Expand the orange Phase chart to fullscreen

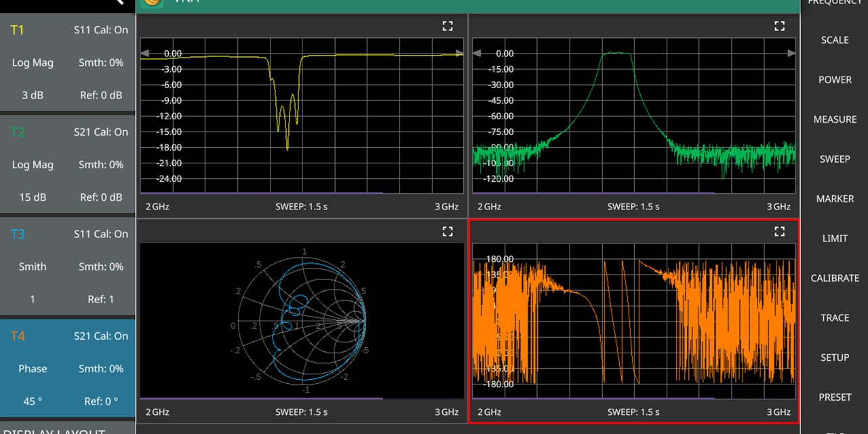pos(779,231)
